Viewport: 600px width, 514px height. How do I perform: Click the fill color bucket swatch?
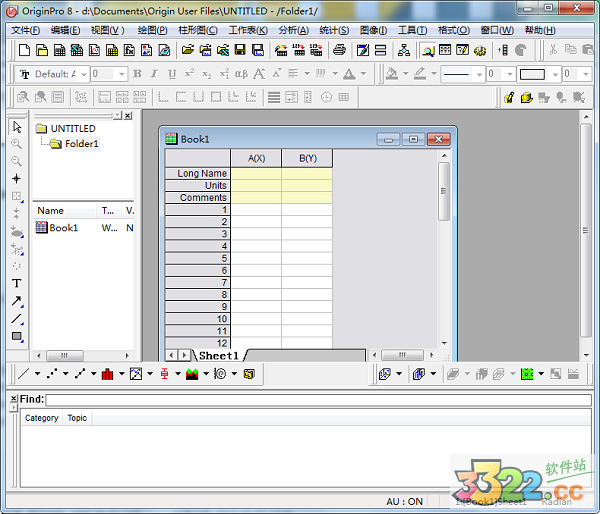(391, 73)
